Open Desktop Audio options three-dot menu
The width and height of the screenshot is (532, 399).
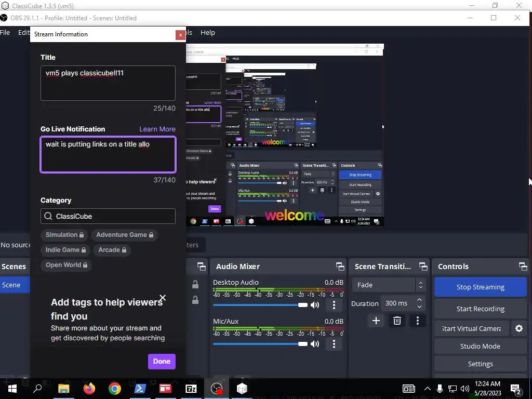[334, 304]
